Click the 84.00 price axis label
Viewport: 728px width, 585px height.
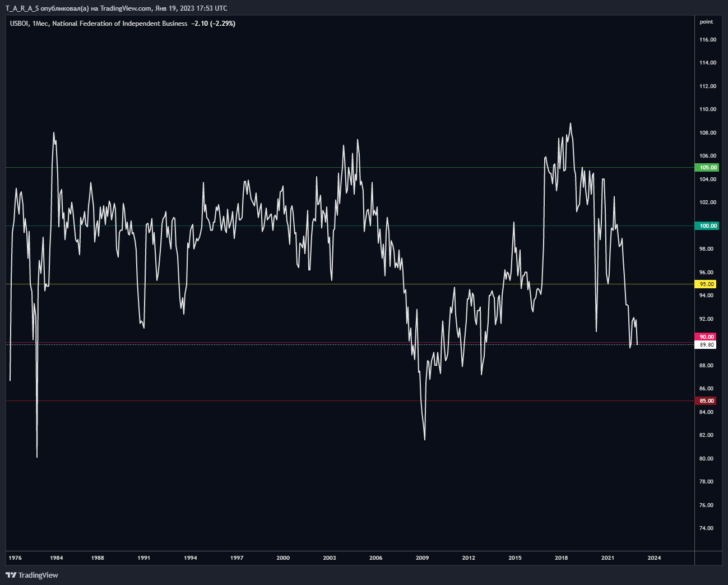(706, 412)
